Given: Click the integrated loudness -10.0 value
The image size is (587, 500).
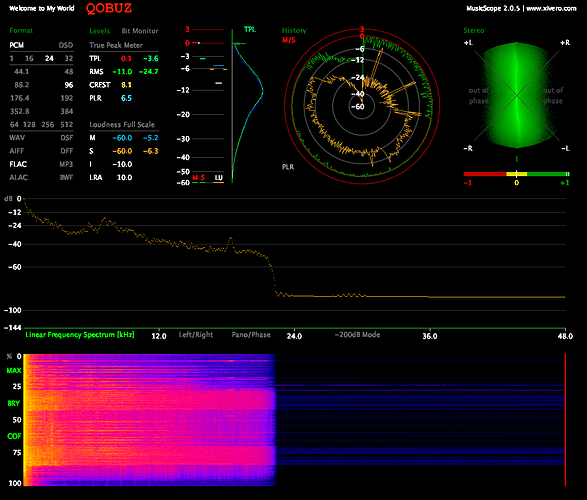Looking at the screenshot, I should 122,164.
